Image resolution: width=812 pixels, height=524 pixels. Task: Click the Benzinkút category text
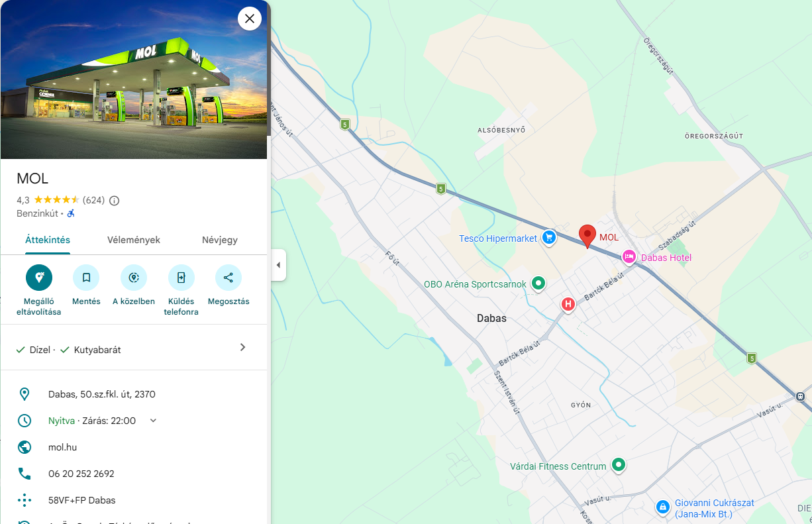click(38, 213)
